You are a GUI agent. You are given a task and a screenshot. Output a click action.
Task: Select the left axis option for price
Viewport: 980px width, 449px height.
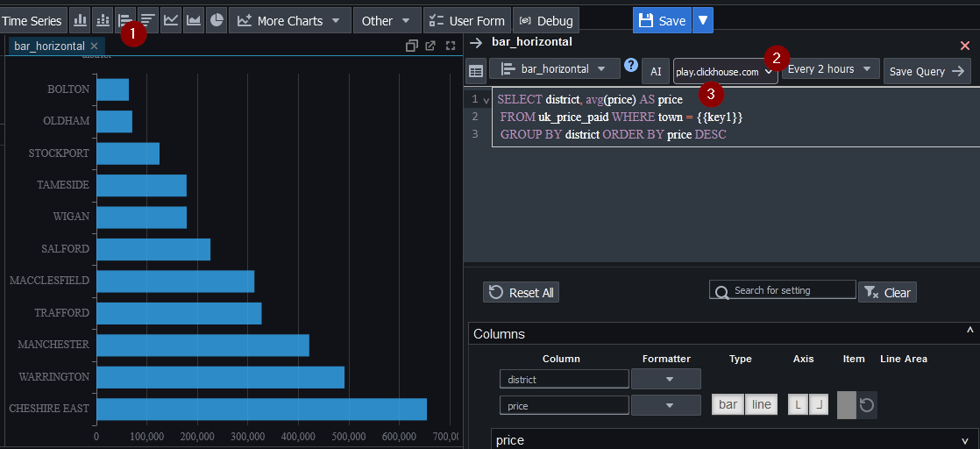pos(798,404)
